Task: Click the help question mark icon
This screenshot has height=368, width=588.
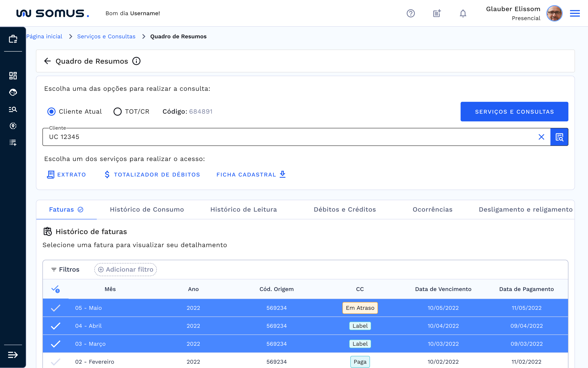Action: pos(411,13)
